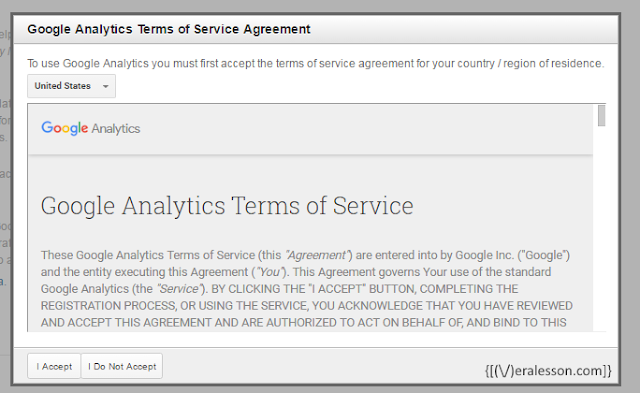The height and width of the screenshot is (393, 640).
Task: Click the dialog title Google Analytics Terms of Service Agreement
Action: click(169, 29)
